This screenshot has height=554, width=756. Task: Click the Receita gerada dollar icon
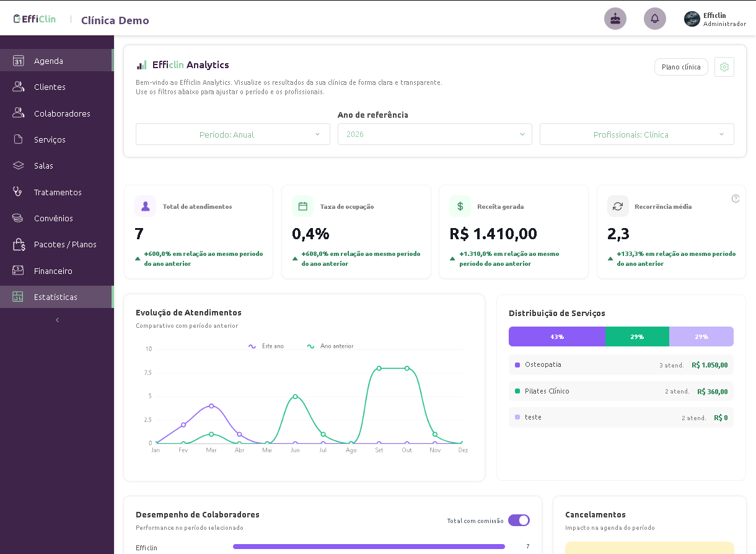[x=460, y=206]
